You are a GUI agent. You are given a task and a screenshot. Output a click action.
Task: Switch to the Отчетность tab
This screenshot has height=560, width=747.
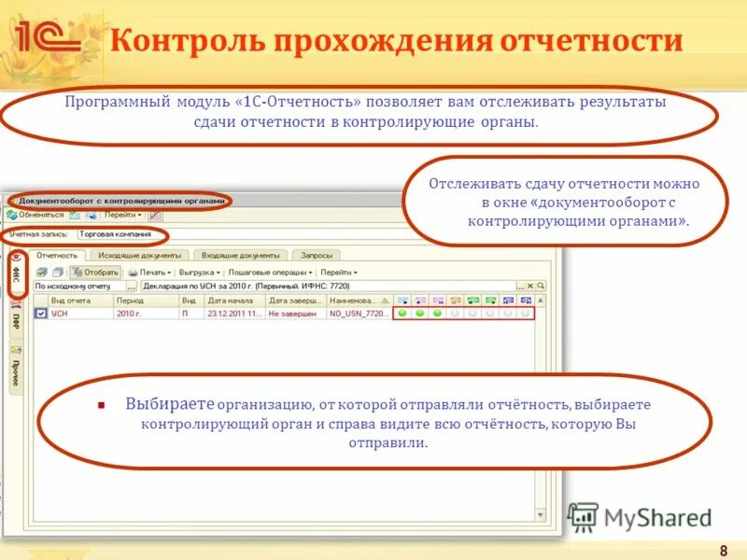click(x=57, y=256)
